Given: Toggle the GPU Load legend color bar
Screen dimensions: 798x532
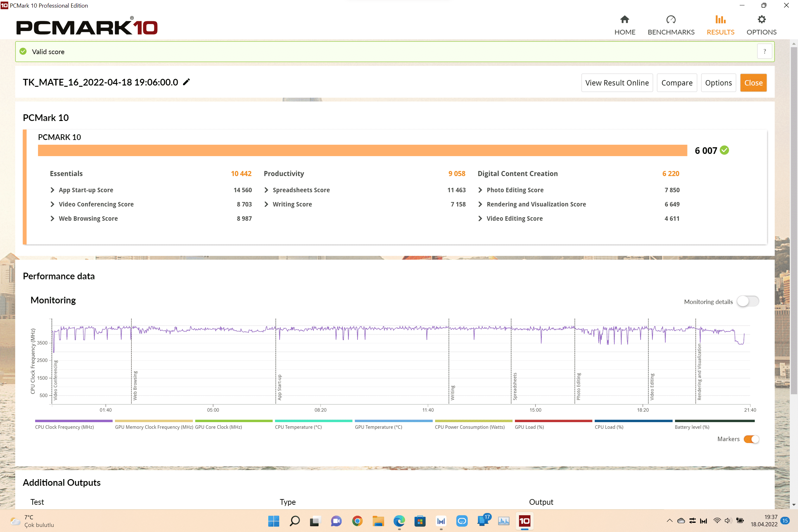Looking at the screenshot, I should (x=553, y=421).
